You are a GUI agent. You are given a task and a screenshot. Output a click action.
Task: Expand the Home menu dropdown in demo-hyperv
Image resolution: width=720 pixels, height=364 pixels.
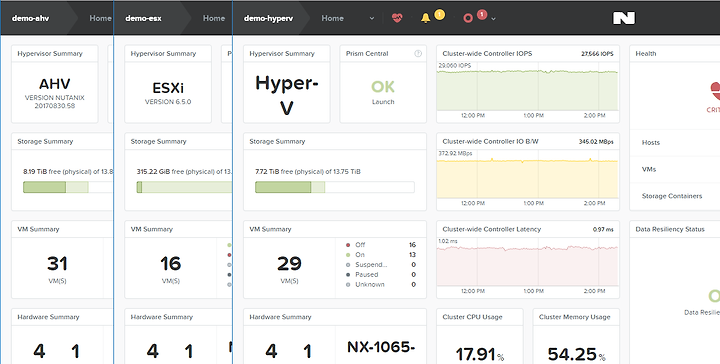pos(372,18)
